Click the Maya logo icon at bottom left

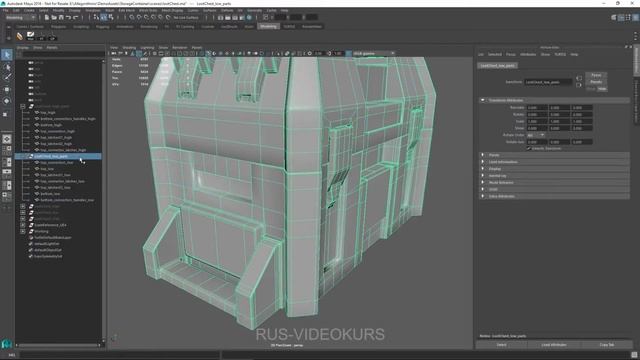pos(7,344)
